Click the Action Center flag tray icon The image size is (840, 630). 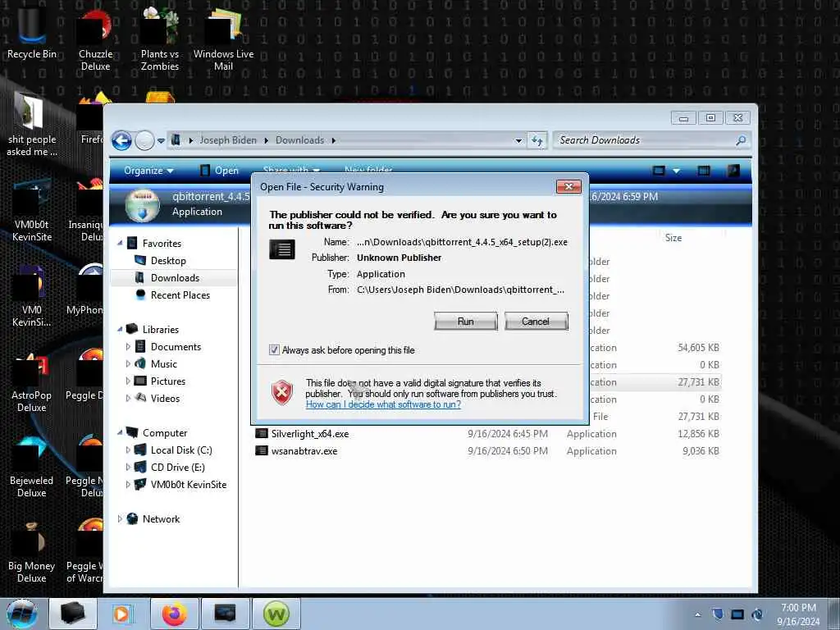point(718,614)
